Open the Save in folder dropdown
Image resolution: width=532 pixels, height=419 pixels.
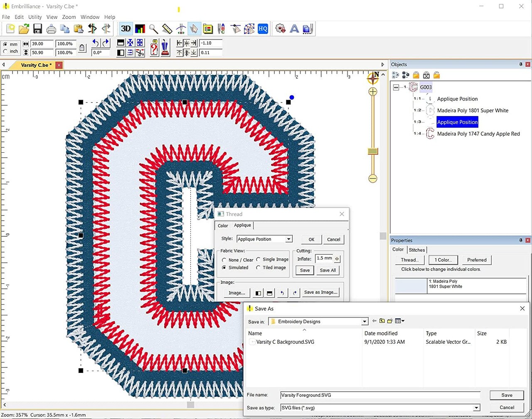(365, 321)
